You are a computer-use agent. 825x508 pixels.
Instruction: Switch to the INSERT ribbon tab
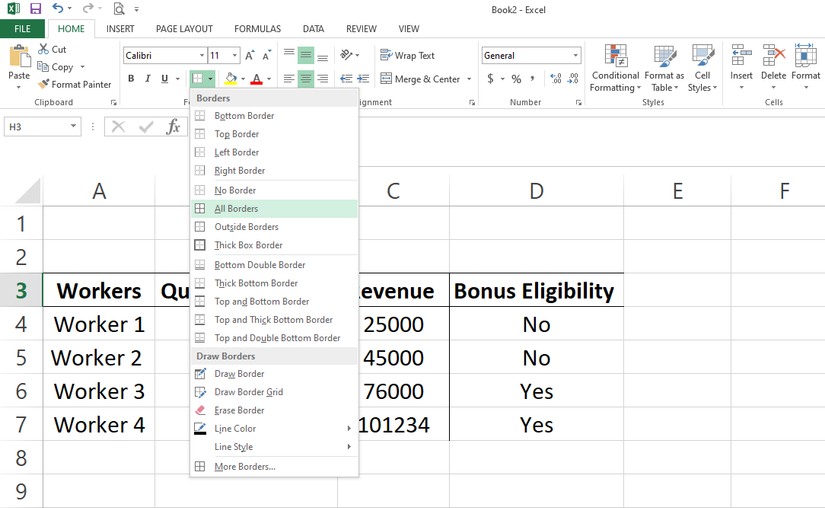pyautogui.click(x=120, y=29)
